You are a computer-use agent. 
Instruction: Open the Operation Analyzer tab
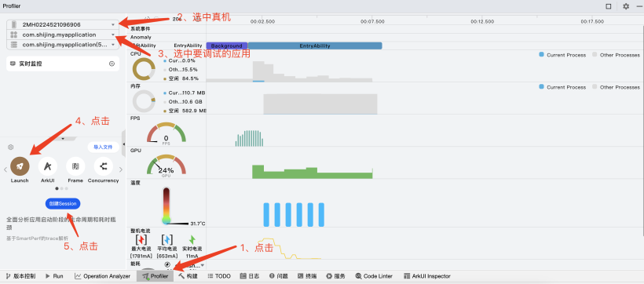102,276
